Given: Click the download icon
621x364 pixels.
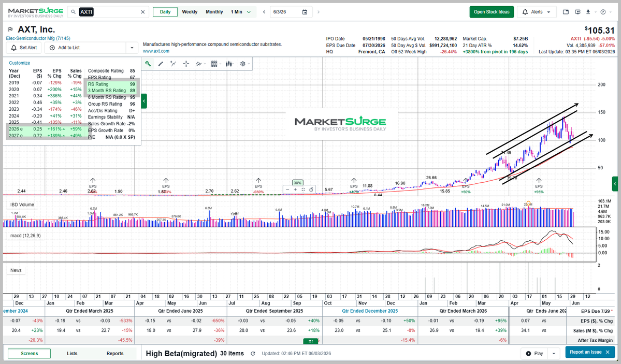Looking at the screenshot, I should 588,12.
